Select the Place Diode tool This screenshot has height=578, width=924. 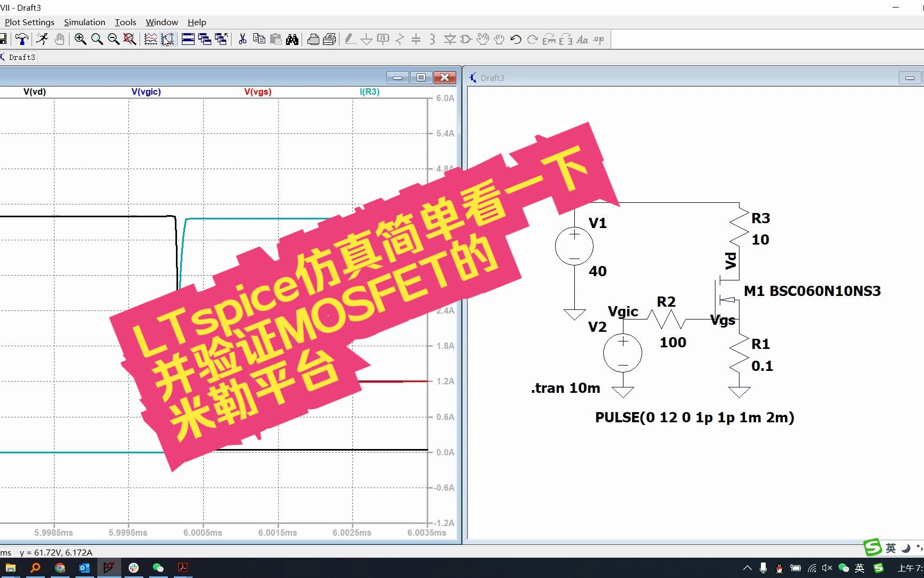[450, 39]
